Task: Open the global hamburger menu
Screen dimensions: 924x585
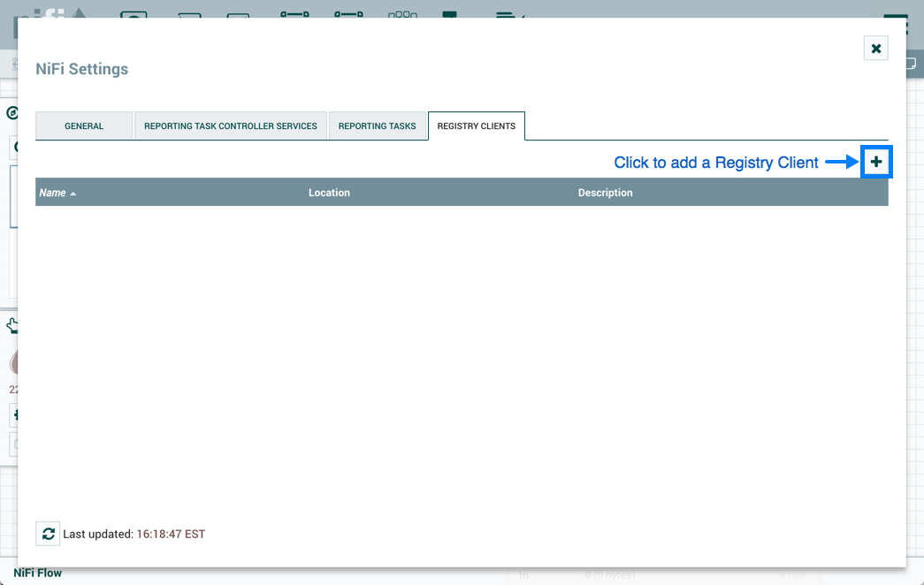Action: coord(896,12)
